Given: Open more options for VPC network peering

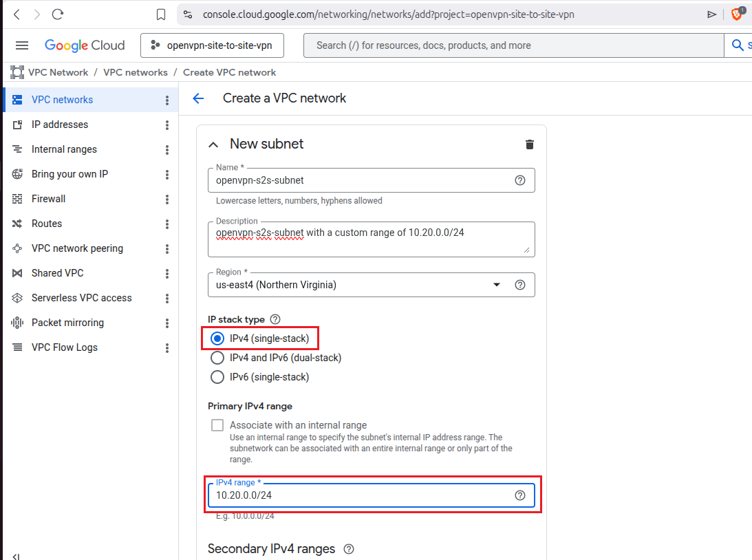Looking at the screenshot, I should pos(167,249).
